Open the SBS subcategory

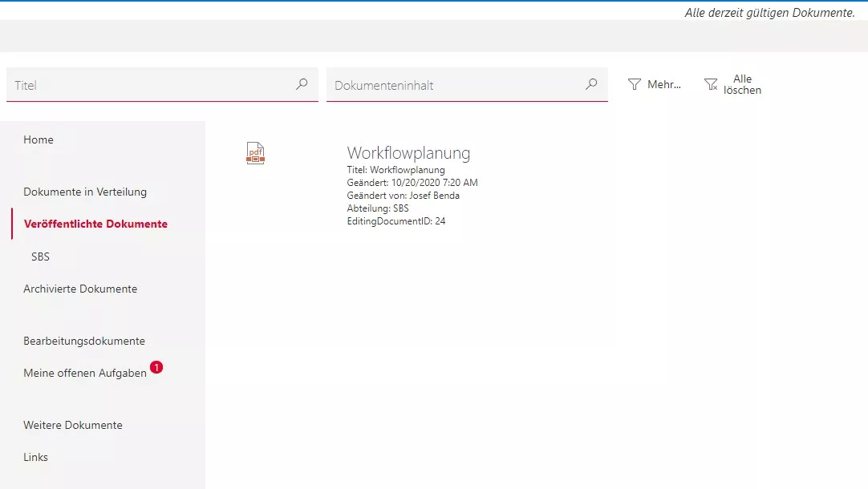point(39,256)
